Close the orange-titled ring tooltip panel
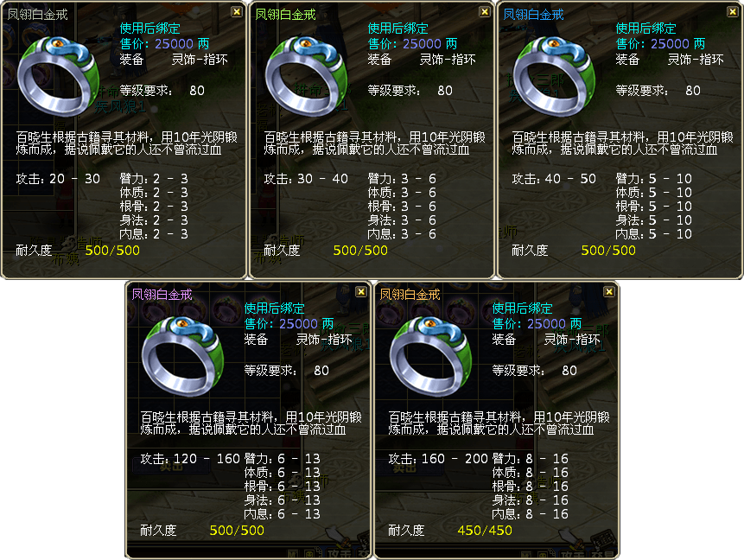This screenshot has height=560, width=744. pos(609,292)
